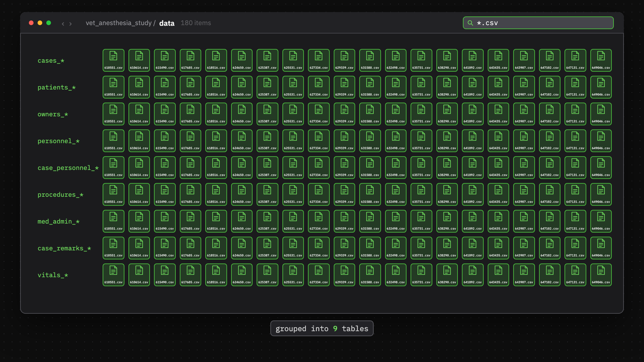Select 649046.csv in the cases_* row

601,60
